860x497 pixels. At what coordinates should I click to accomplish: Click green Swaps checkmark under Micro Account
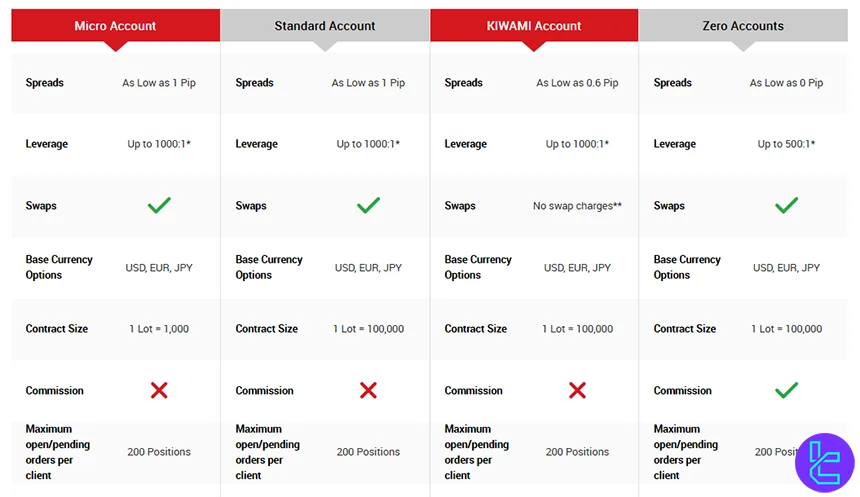[x=159, y=205]
